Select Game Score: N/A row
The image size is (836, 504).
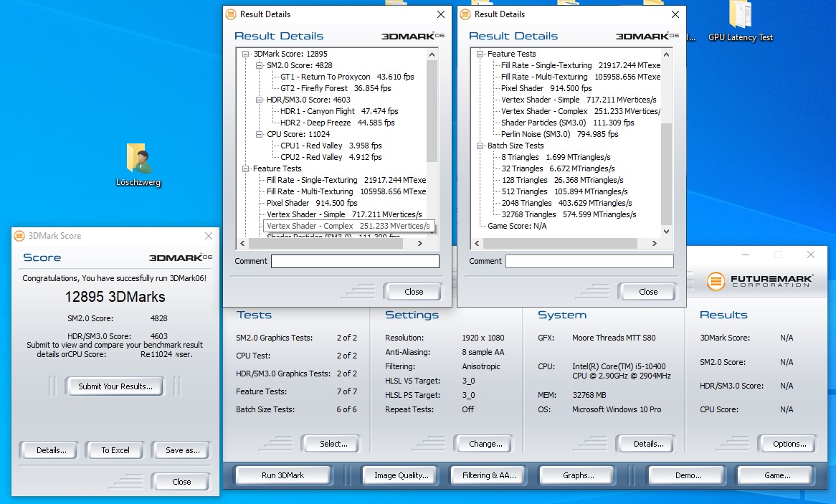click(x=517, y=226)
